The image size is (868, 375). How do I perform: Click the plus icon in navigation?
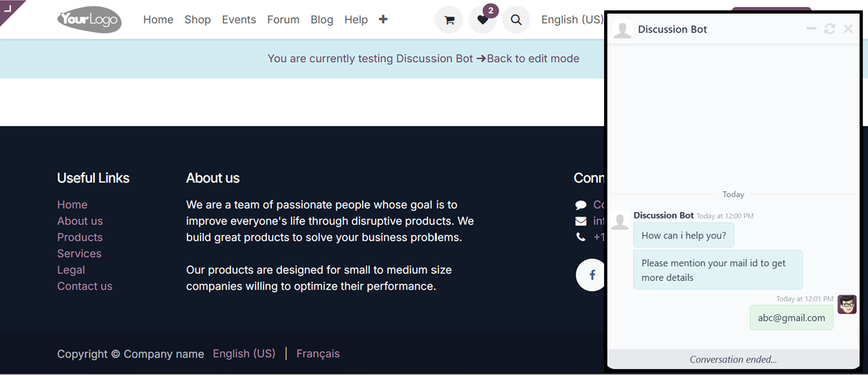(x=383, y=19)
